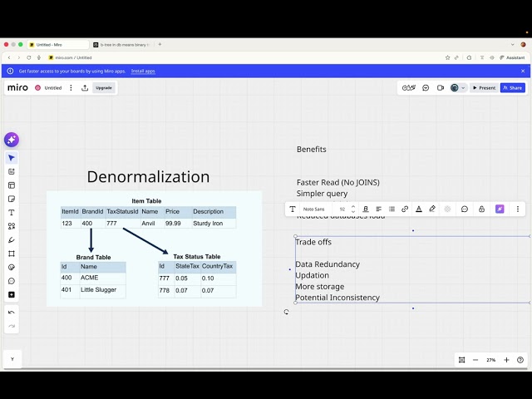Add a comment to the selected text box

pos(465,209)
